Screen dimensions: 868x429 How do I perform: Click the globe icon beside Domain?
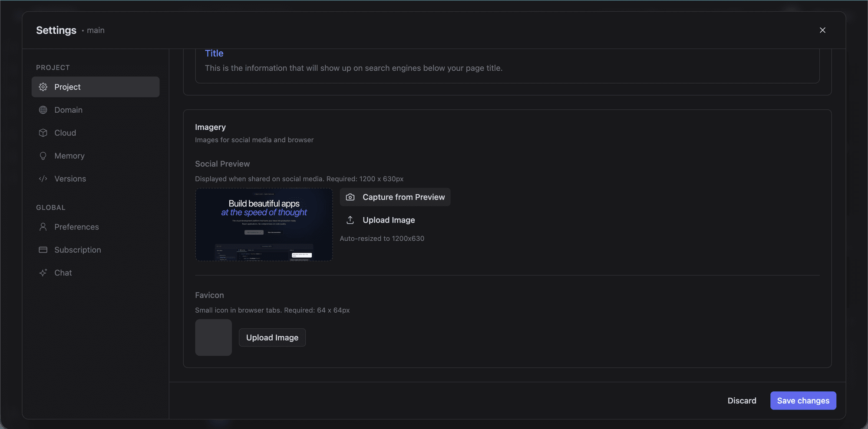click(x=43, y=110)
